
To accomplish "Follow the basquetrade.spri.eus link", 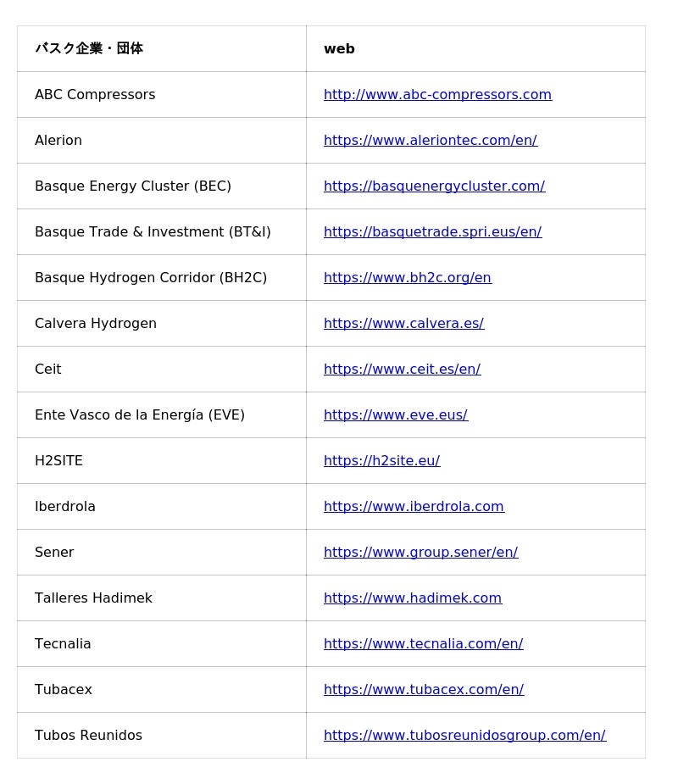I will coord(432,232).
